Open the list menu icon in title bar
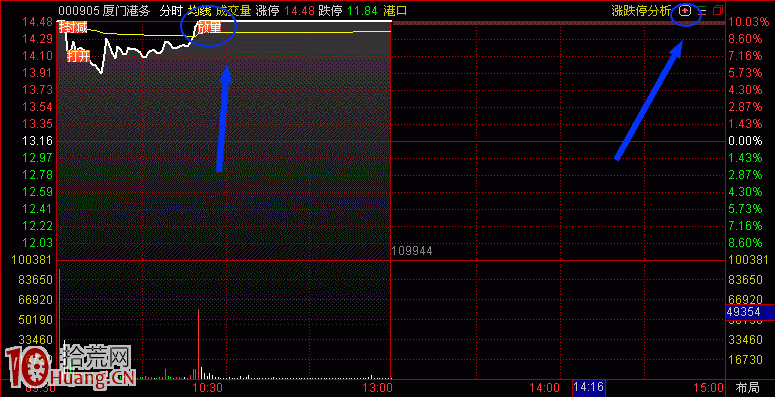This screenshot has height=397, width=775. click(x=703, y=10)
